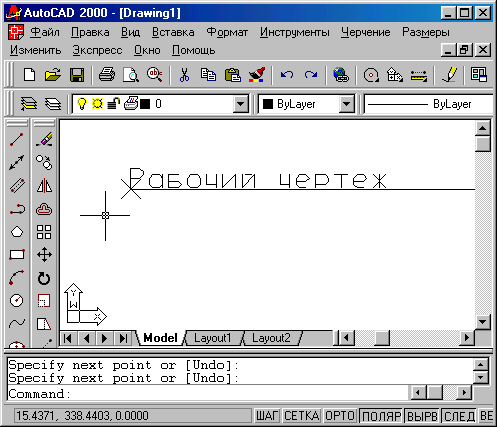Open the Файл menu

click(45, 32)
